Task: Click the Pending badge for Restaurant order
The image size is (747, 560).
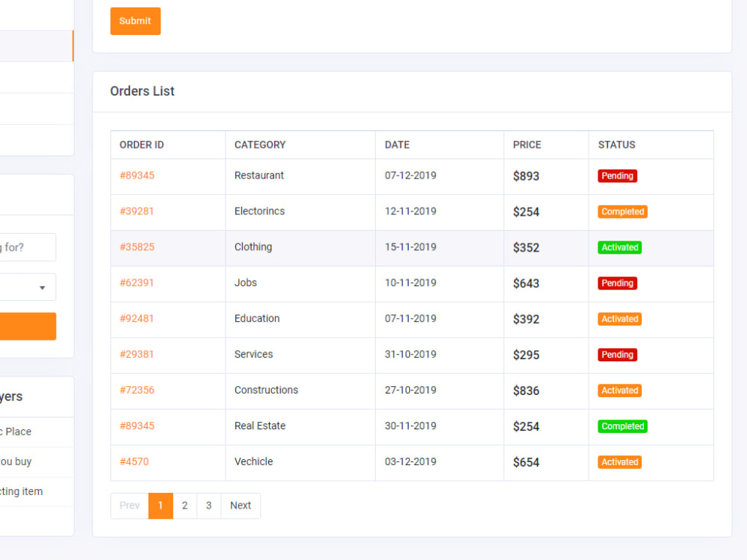Action: pyautogui.click(x=618, y=176)
